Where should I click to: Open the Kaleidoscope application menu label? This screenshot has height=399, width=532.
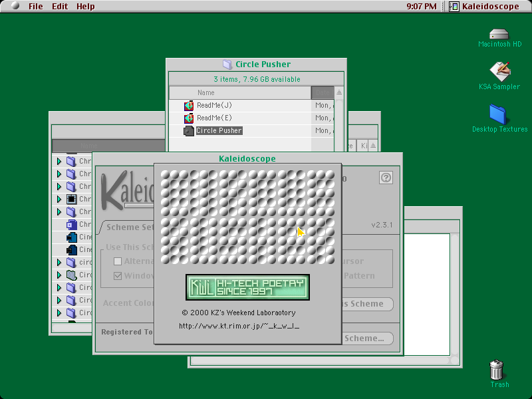(491, 7)
